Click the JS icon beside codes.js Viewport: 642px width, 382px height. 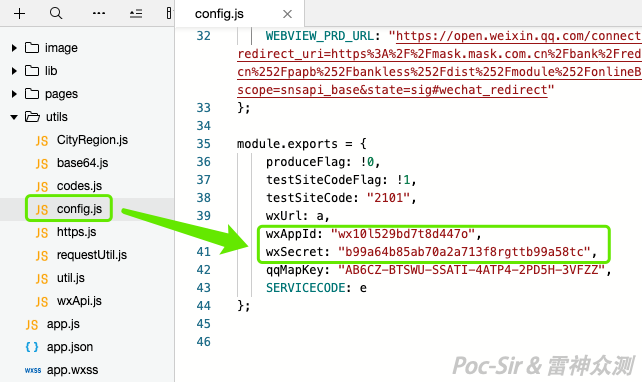42,187
